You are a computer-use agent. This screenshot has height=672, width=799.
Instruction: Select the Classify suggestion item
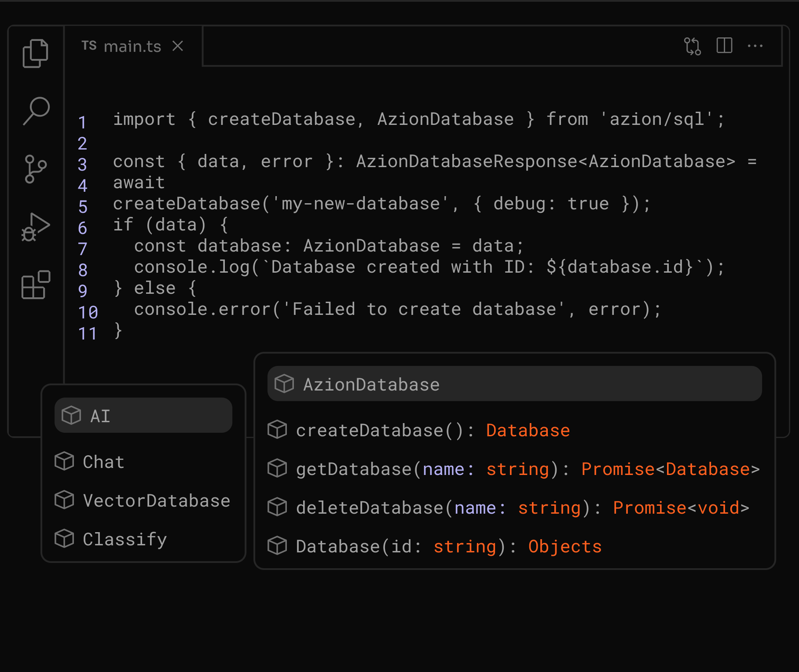(x=143, y=539)
